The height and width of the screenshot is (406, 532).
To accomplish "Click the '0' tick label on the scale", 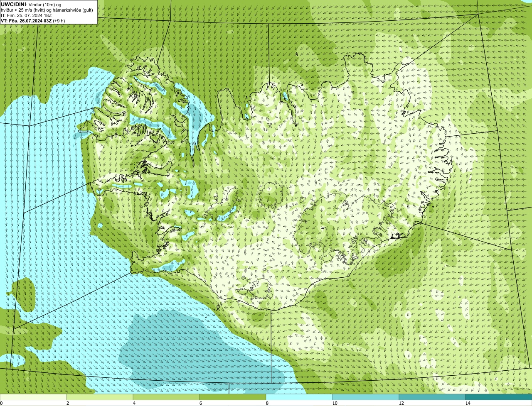I will point(1,403).
